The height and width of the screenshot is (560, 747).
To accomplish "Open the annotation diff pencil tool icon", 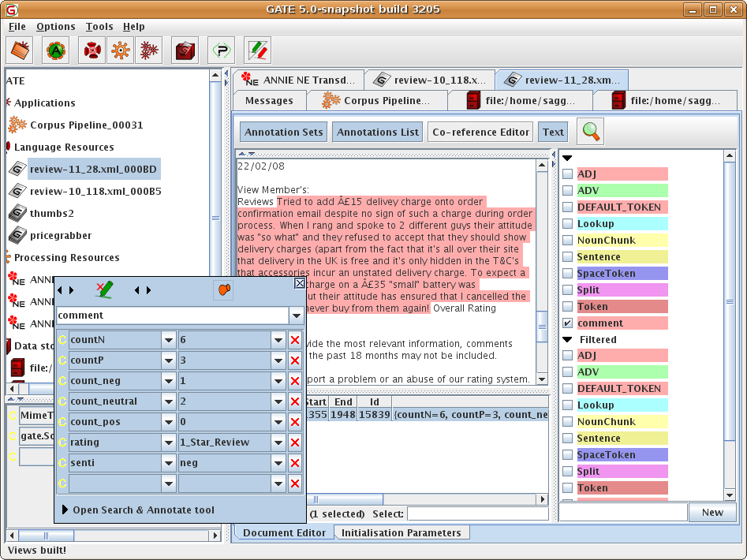I will (258, 50).
